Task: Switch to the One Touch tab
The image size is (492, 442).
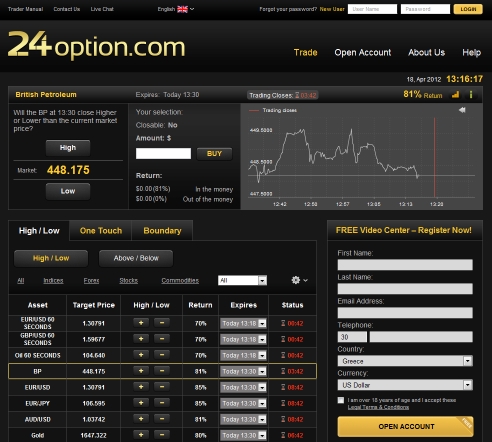Action: (x=101, y=231)
